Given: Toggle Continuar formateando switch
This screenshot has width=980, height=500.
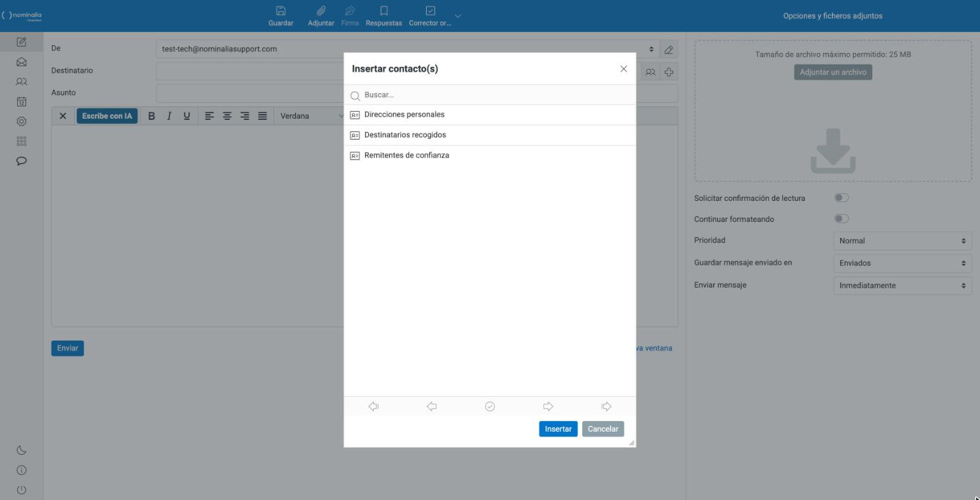Looking at the screenshot, I should [x=842, y=219].
